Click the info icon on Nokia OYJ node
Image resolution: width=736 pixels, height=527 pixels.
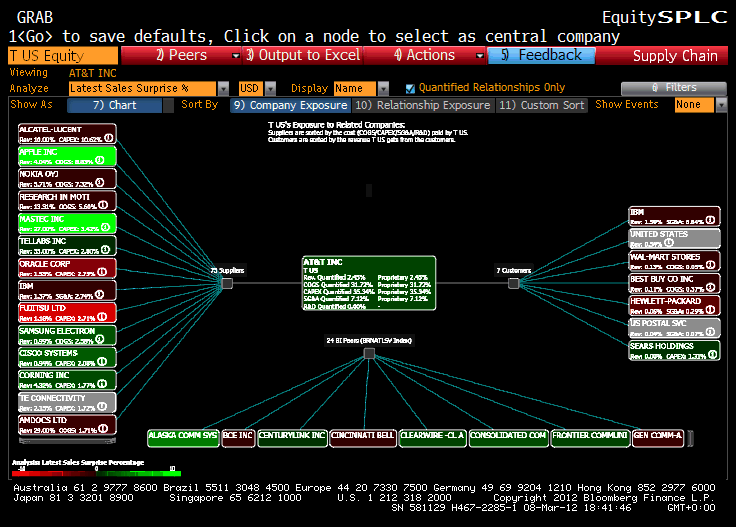tap(100, 183)
